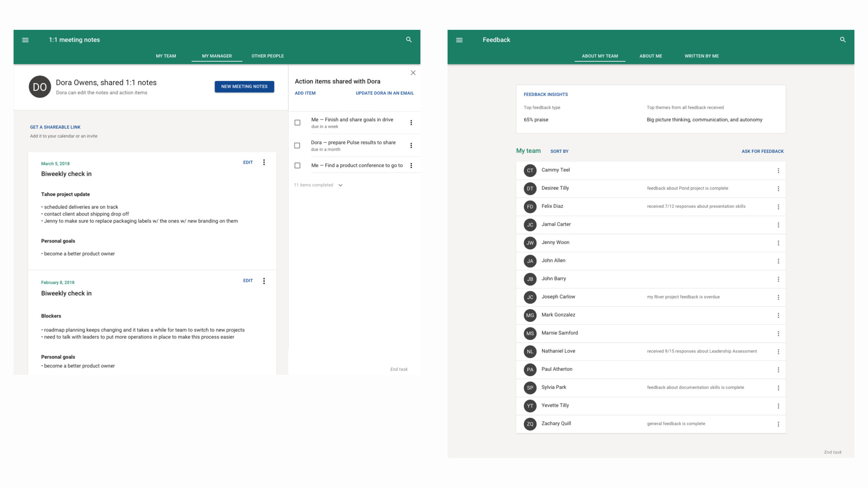
Task: Check 'Find a product conference' item
Action: click(298, 166)
